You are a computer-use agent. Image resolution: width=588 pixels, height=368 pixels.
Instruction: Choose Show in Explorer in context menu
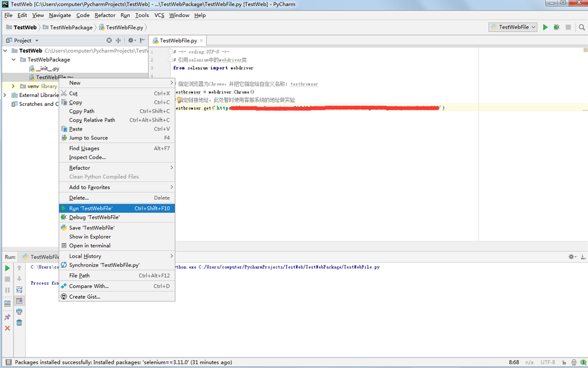(90, 237)
